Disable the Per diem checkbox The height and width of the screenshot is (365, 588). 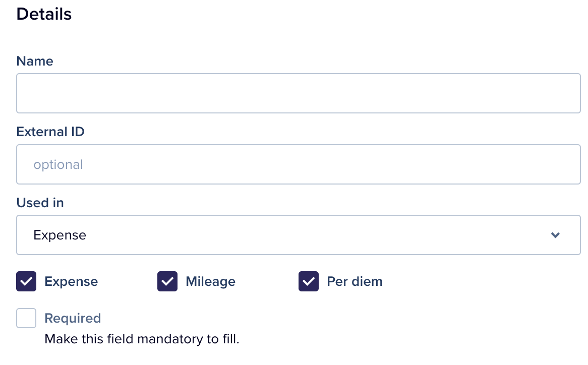pyautogui.click(x=309, y=281)
